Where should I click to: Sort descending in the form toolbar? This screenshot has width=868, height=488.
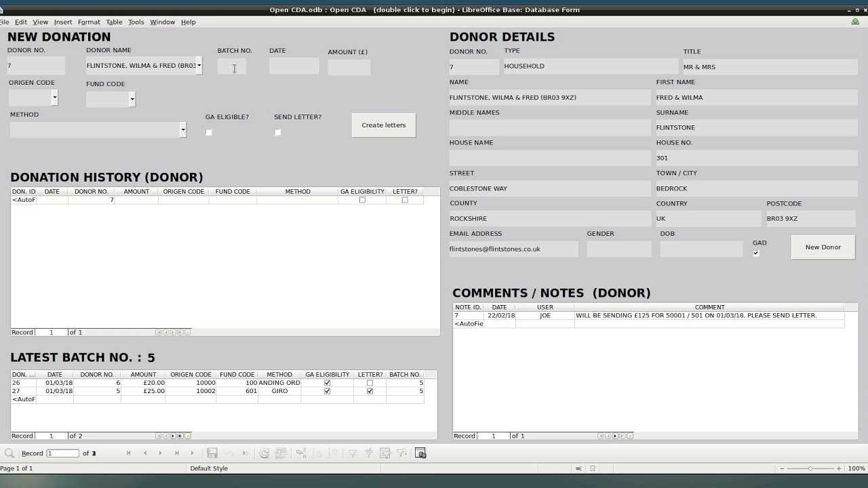(x=333, y=453)
